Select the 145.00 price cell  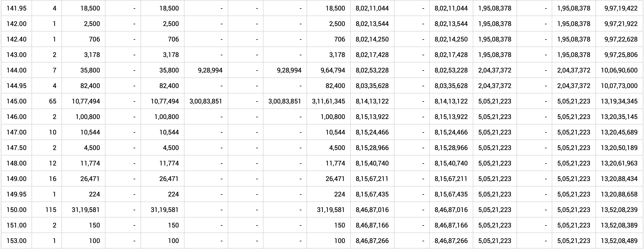(16, 101)
